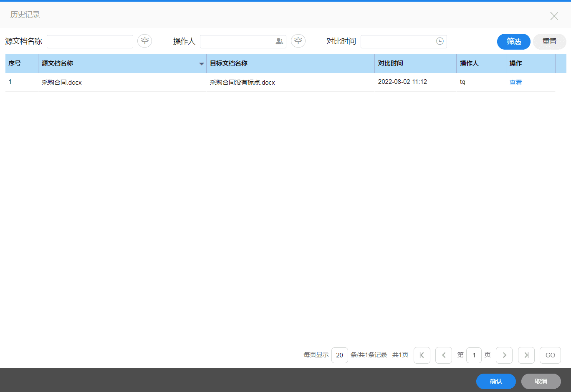This screenshot has height=392, width=571.
Task: Click the 取消 cancel button
Action: coord(541,382)
